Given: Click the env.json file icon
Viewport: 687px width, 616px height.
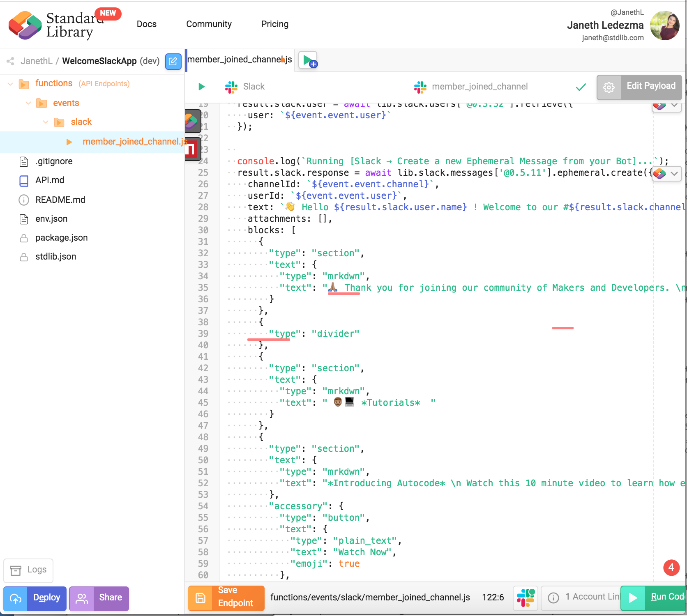Looking at the screenshot, I should point(24,219).
